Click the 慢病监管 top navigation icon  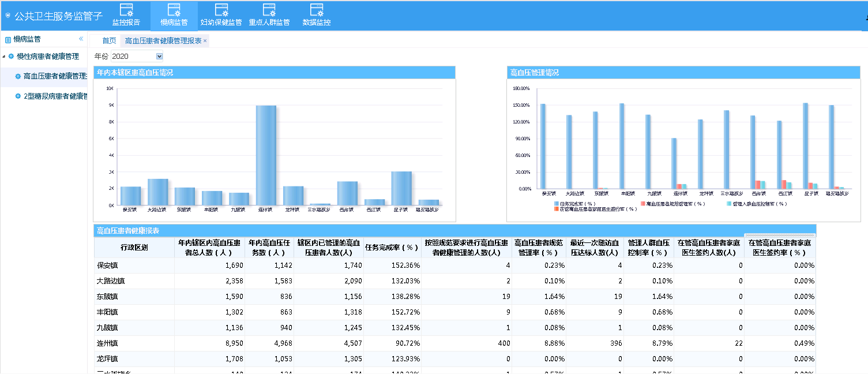click(174, 10)
